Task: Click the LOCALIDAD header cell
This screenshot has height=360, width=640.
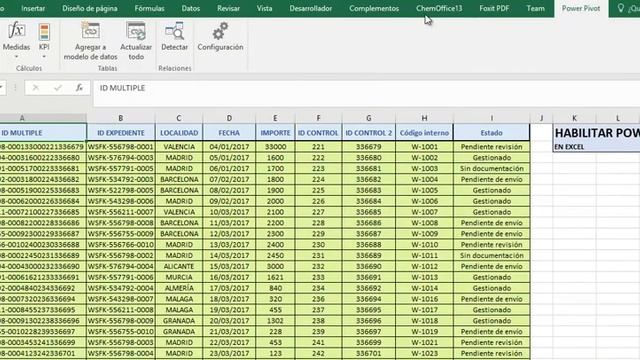Action: [179, 133]
